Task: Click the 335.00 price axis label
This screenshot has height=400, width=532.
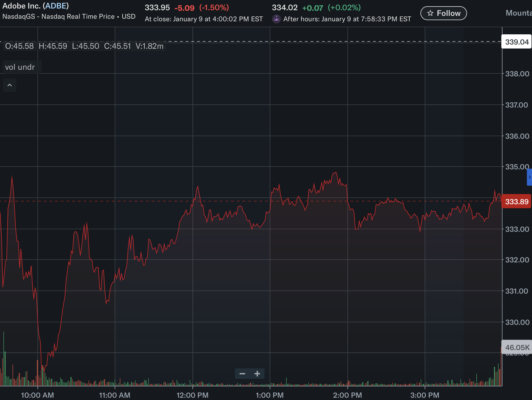Action: click(517, 167)
